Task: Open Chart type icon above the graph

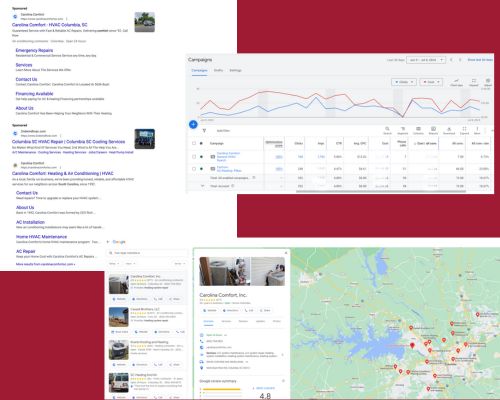Action: [x=456, y=82]
